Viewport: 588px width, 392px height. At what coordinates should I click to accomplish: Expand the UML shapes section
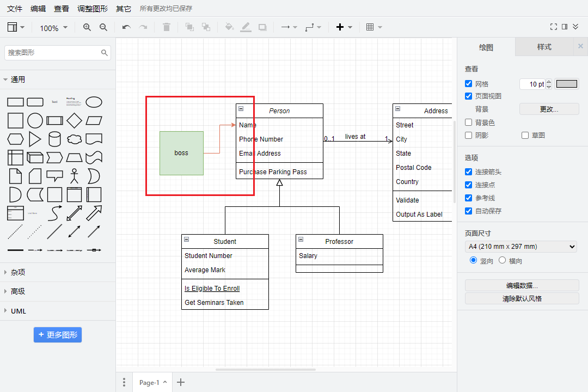pos(19,311)
